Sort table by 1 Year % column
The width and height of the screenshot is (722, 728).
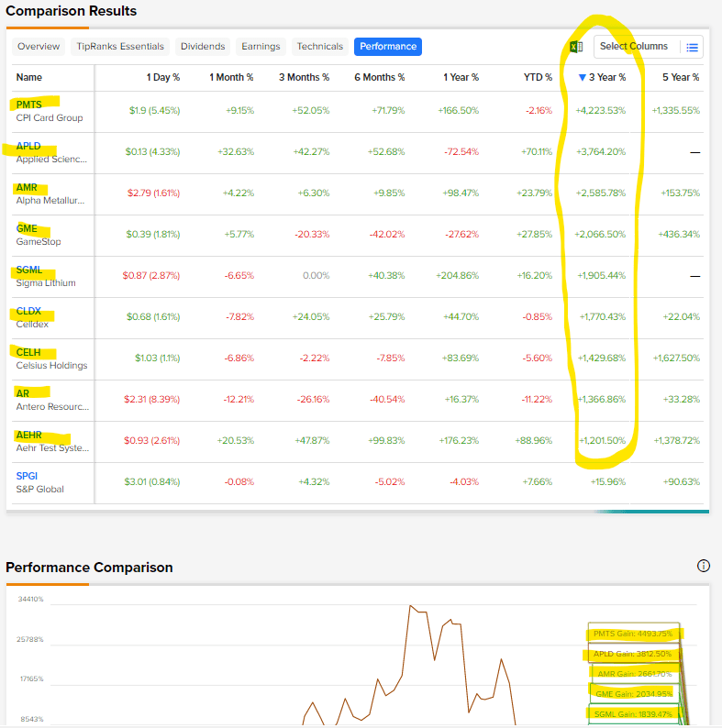point(461,78)
